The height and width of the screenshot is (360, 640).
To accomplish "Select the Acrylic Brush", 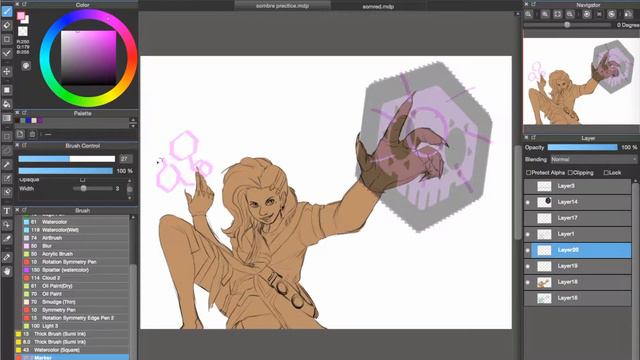I will [76, 254].
